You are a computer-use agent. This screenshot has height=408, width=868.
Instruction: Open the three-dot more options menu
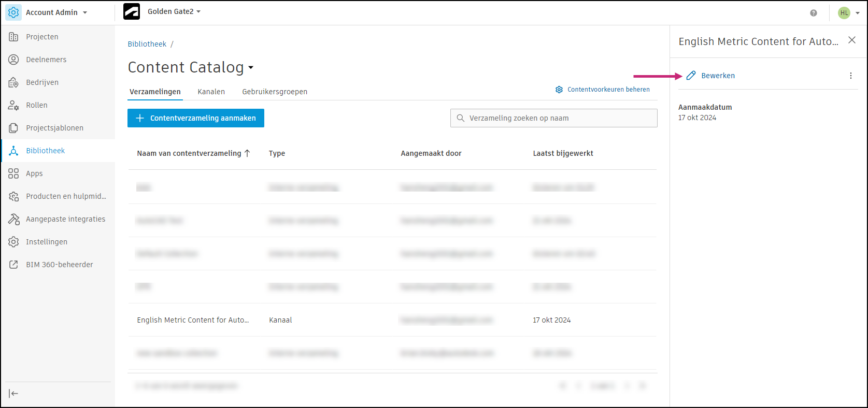point(851,76)
